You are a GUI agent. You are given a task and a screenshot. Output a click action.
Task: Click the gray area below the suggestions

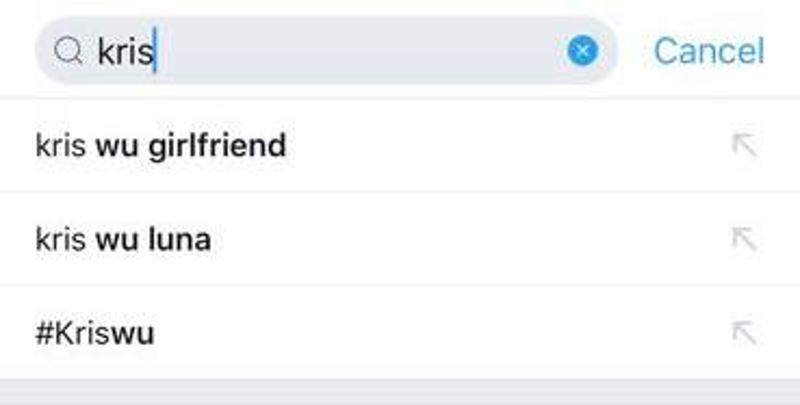[400, 392]
